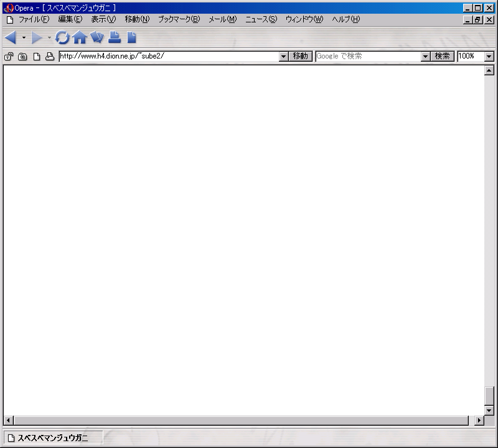
Task: Go forward with the Forward arrow
Action: coord(37,38)
